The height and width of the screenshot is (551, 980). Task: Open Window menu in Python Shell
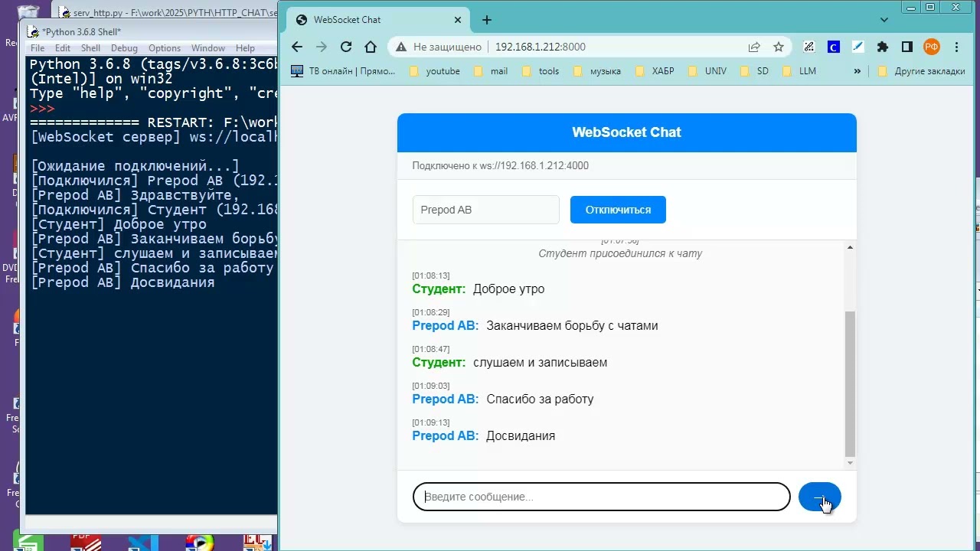pos(208,48)
